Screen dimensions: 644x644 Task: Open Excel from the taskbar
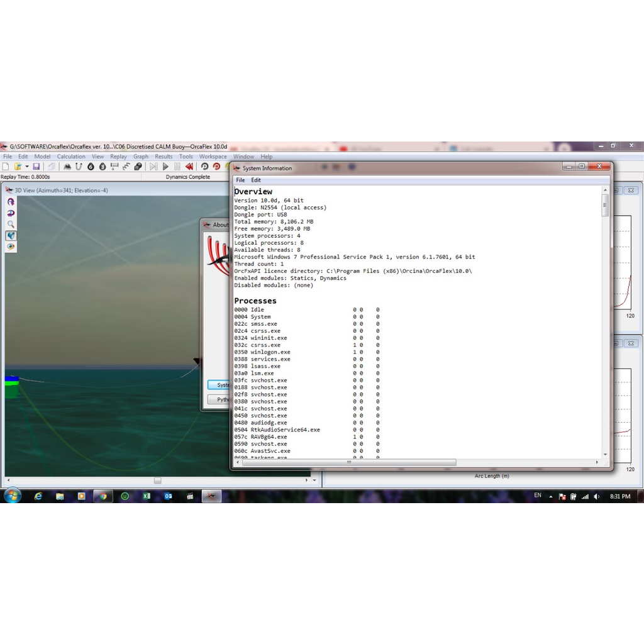click(147, 496)
